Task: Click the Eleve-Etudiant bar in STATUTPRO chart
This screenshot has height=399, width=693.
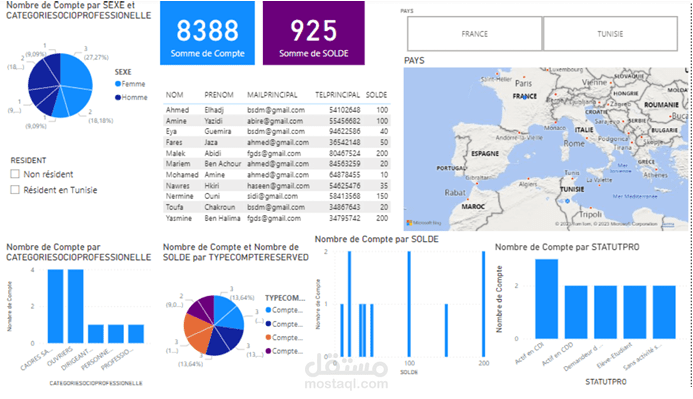Action: (x=635, y=312)
